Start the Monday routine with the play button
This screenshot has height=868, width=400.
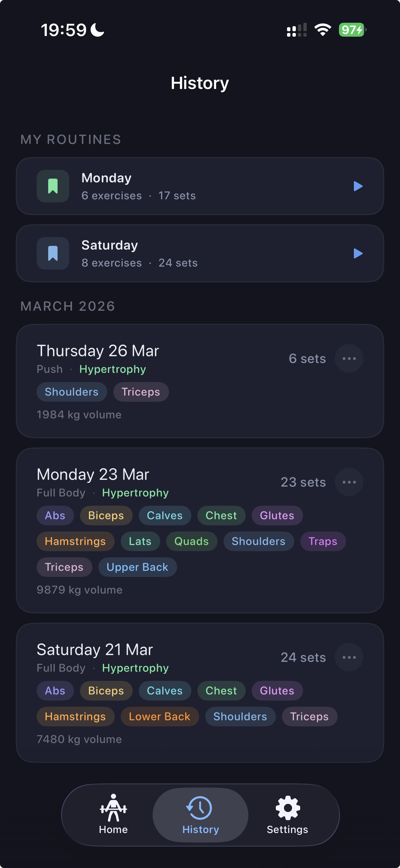click(358, 186)
